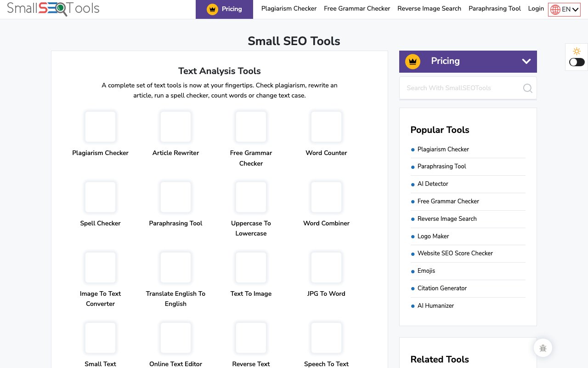
Task: Open Reverse Image Search in the top navigation
Action: [x=429, y=8]
